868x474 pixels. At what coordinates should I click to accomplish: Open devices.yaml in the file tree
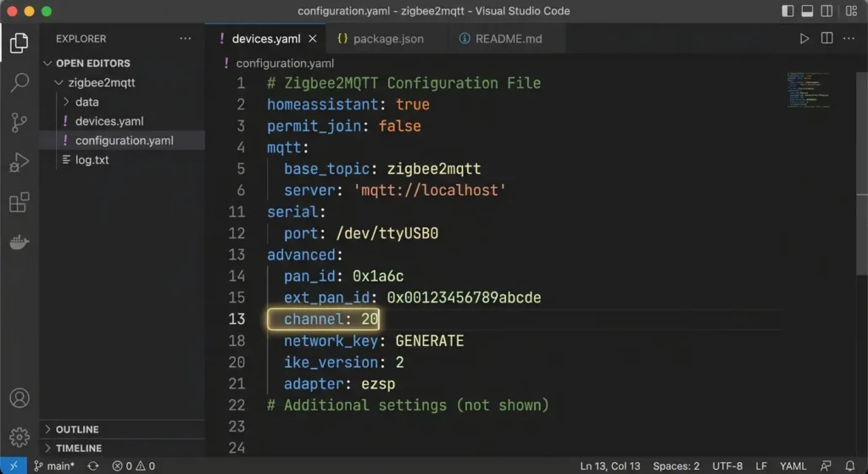click(x=109, y=121)
